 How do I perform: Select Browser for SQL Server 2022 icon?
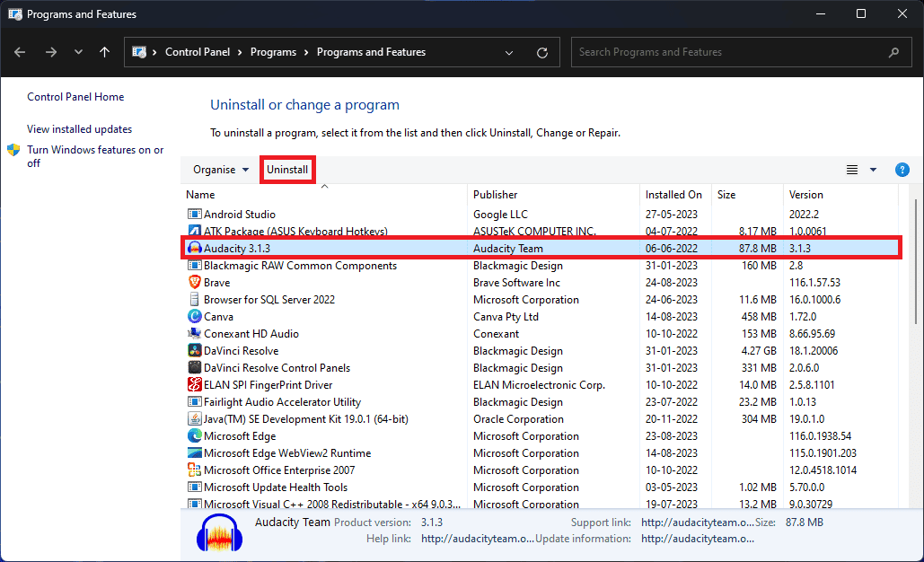coord(195,299)
